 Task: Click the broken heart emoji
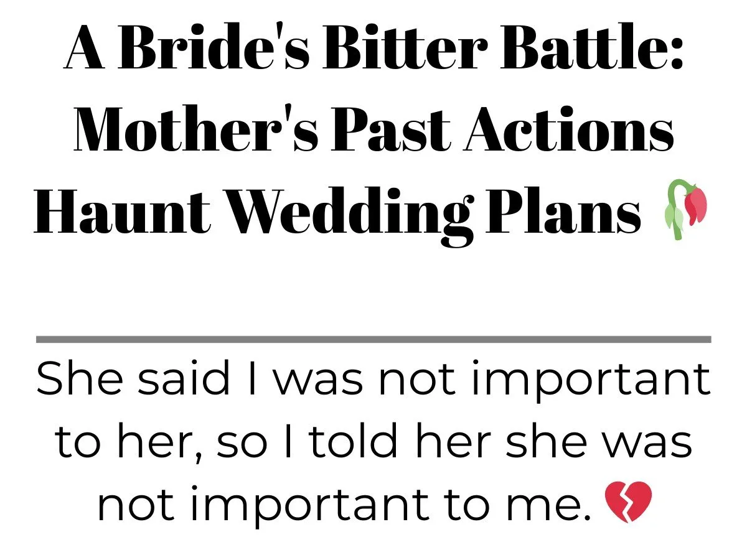click(x=629, y=502)
